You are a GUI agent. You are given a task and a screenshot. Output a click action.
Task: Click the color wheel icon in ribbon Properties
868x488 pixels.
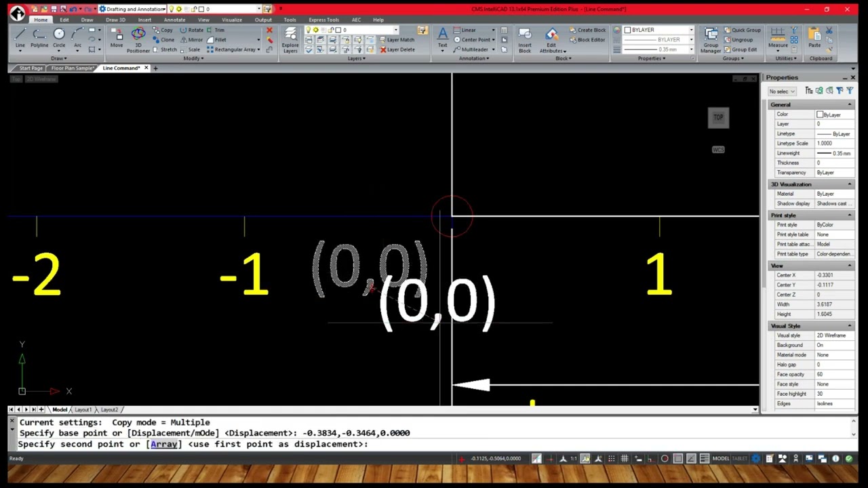[616, 30]
